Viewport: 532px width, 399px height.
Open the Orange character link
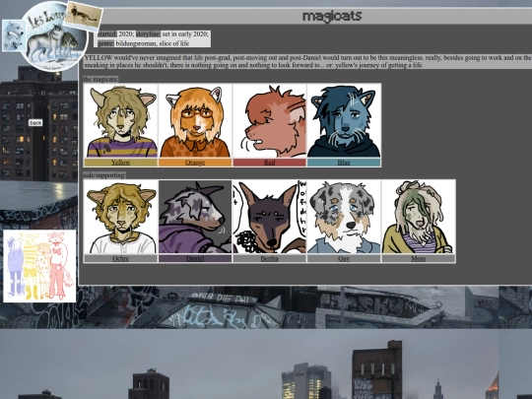tap(195, 163)
